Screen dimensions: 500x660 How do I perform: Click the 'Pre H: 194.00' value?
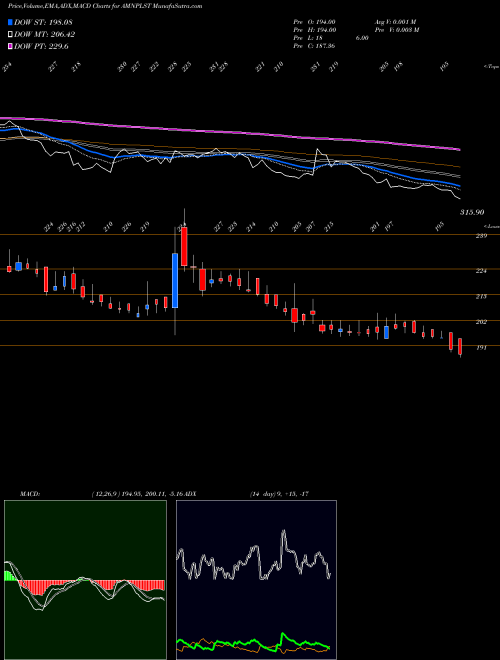pos(314,30)
